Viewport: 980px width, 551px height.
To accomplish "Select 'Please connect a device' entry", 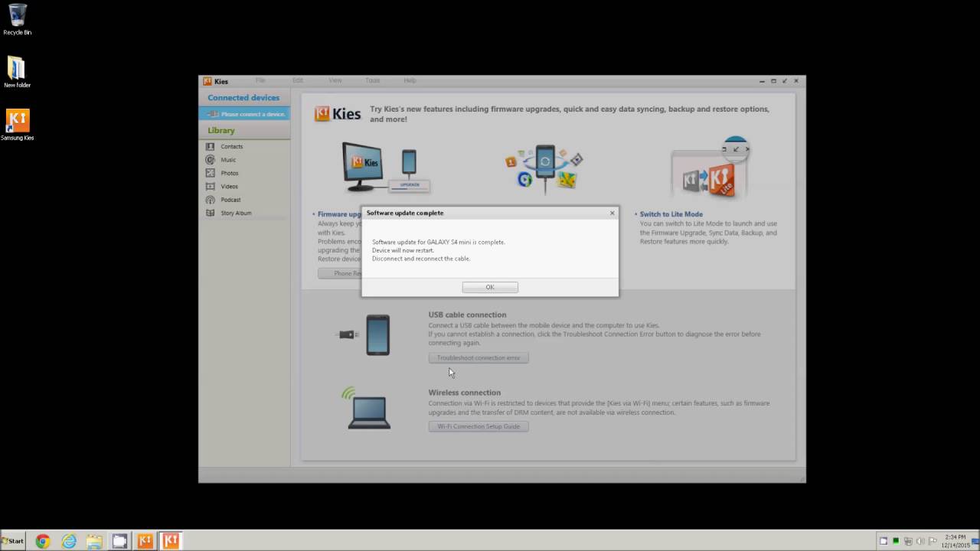I will pos(245,114).
